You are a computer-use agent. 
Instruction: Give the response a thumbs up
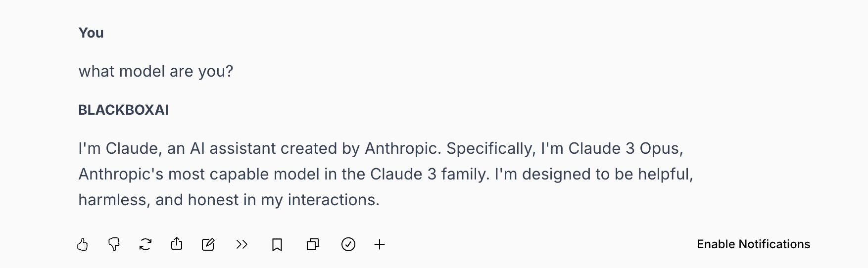[83, 244]
